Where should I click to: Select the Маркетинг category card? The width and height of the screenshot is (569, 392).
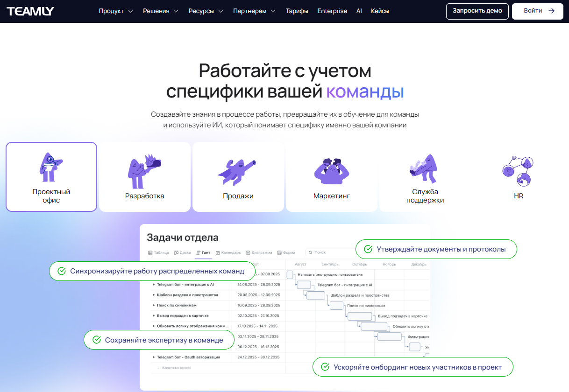tap(331, 176)
